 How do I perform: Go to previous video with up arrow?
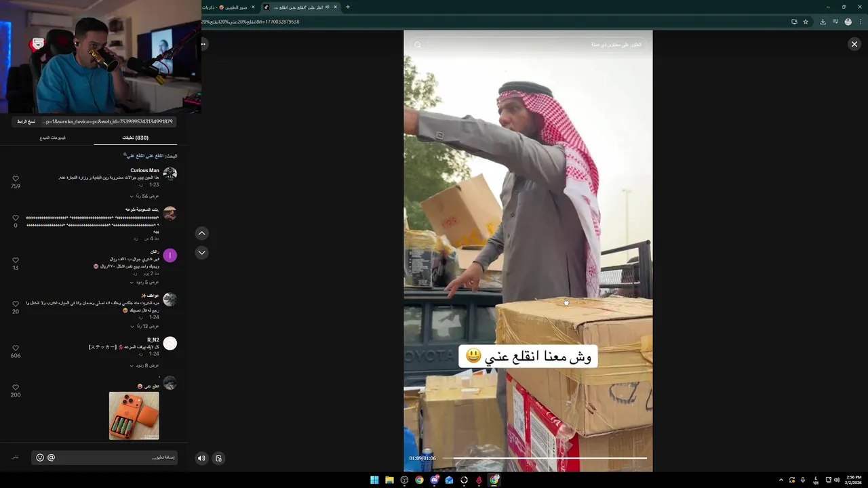(201, 233)
